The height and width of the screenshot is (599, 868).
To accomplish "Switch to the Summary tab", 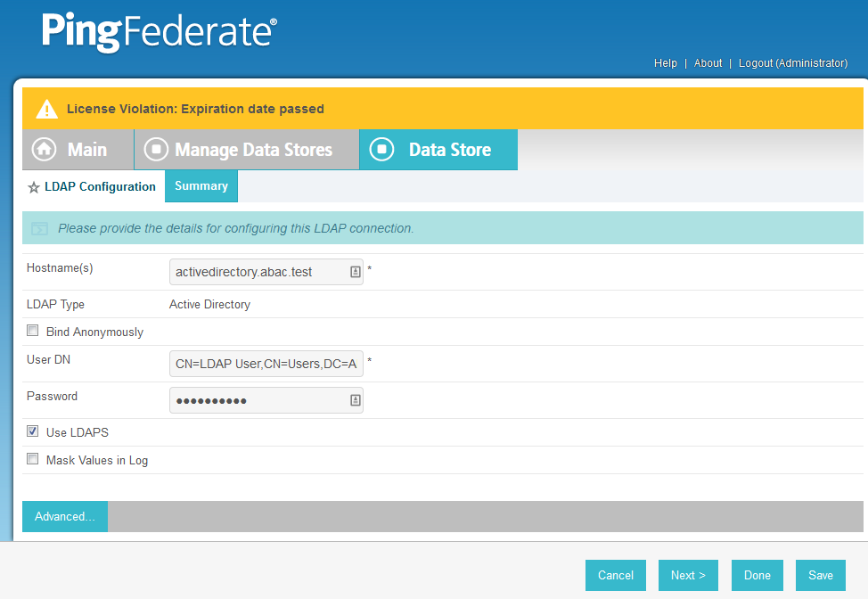I will pyautogui.click(x=201, y=186).
